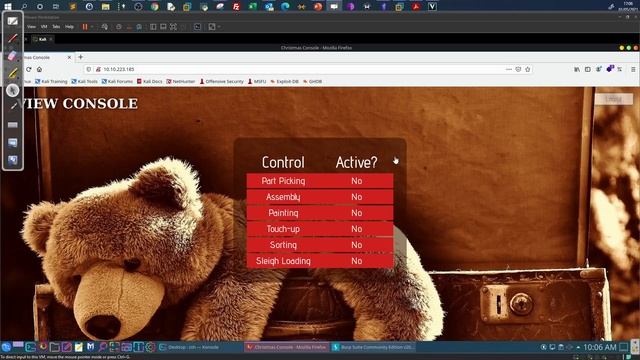Open the Kali application launcher menu
640x360 pixels.
(6, 347)
